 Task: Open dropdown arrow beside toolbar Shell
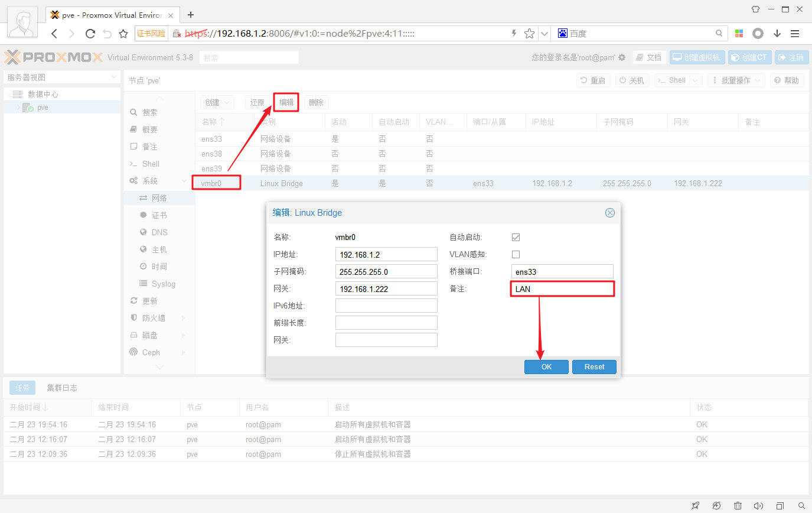(695, 80)
